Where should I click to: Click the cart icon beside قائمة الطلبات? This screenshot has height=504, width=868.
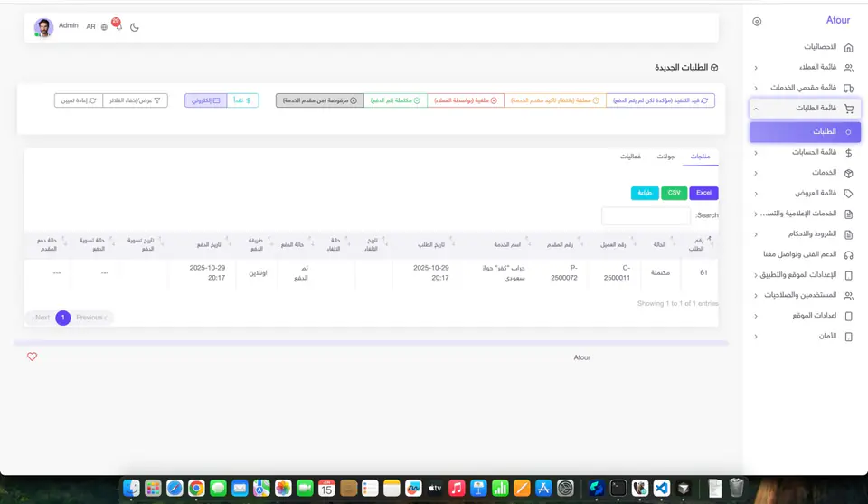[848, 109]
